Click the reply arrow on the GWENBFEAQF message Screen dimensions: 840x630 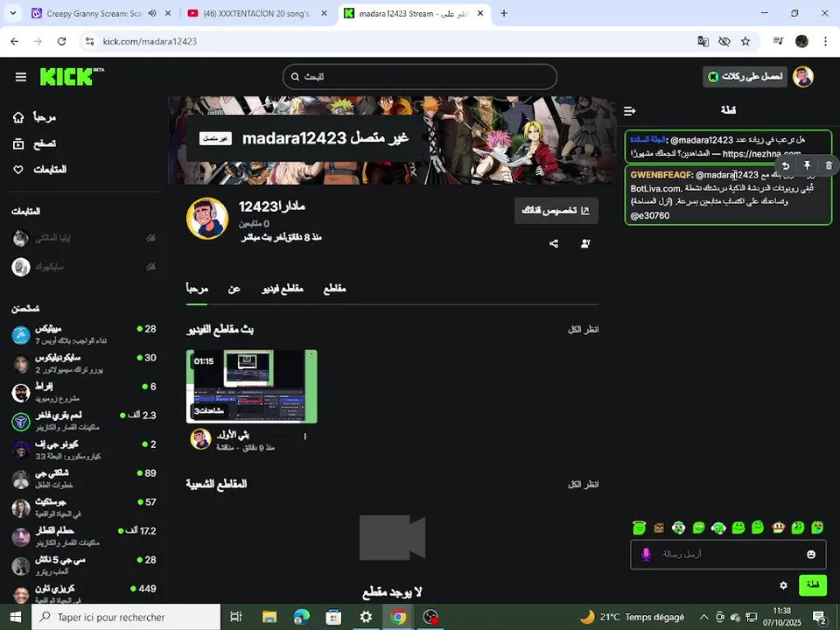pyautogui.click(x=786, y=166)
